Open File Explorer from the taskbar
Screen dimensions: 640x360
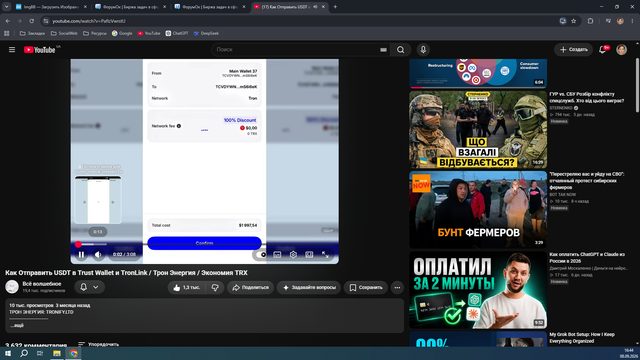[x=57, y=353]
